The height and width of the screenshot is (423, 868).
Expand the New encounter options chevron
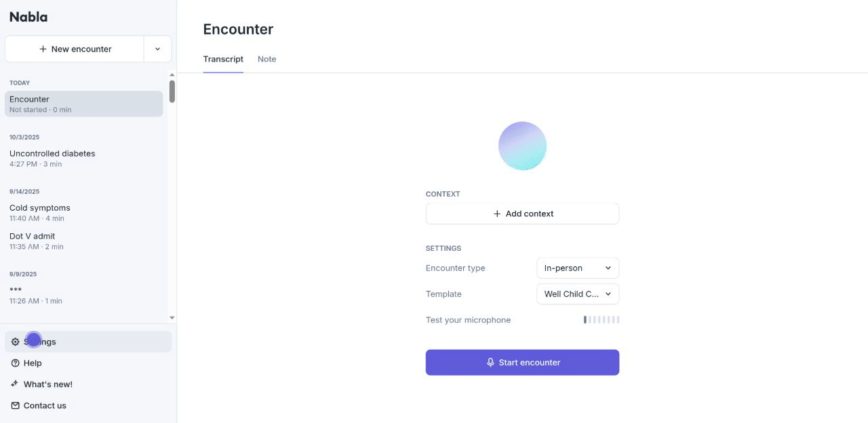[x=157, y=49]
